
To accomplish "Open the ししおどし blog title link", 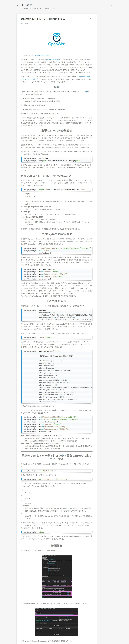I will [x=28, y=5].
